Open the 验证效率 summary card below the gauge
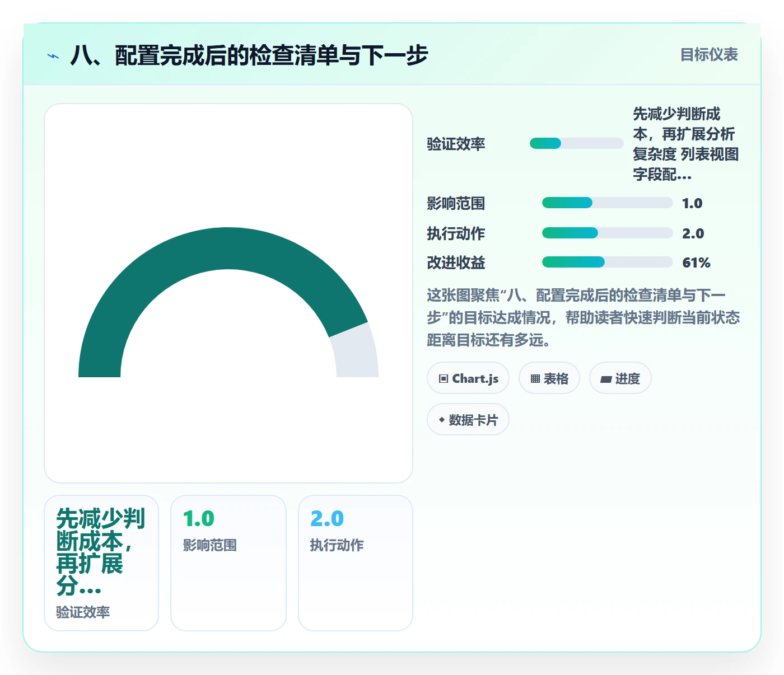 pyautogui.click(x=101, y=563)
